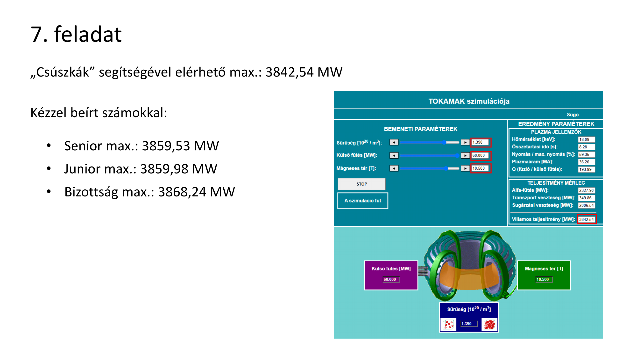Select Q value 193.99

click(x=587, y=169)
